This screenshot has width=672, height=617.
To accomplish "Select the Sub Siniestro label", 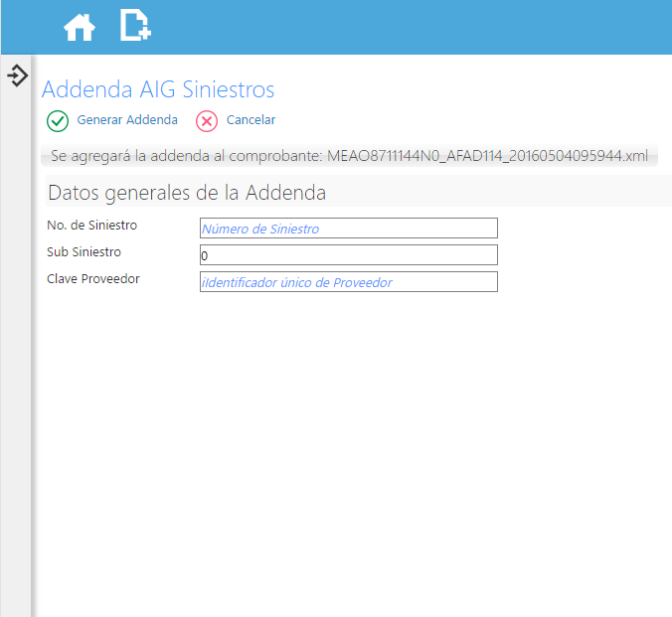I will [84, 252].
